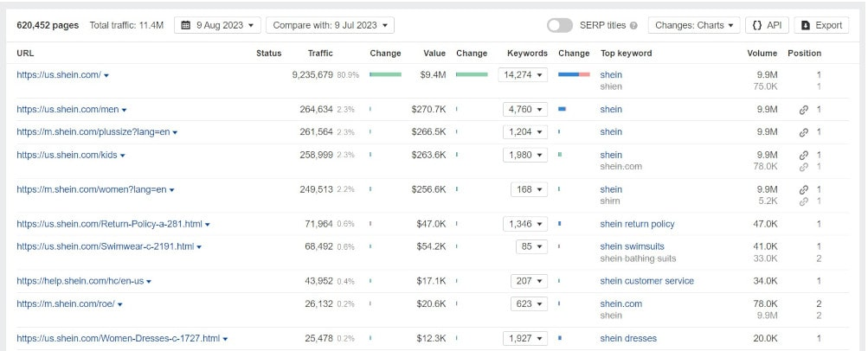The width and height of the screenshot is (868, 351).
Task: Click the link icon in the plussize row
Action: [x=803, y=132]
